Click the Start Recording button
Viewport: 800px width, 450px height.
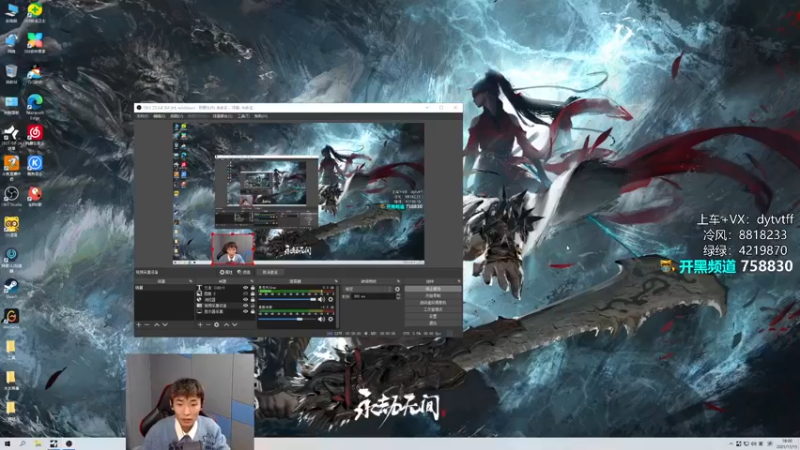[433, 295]
